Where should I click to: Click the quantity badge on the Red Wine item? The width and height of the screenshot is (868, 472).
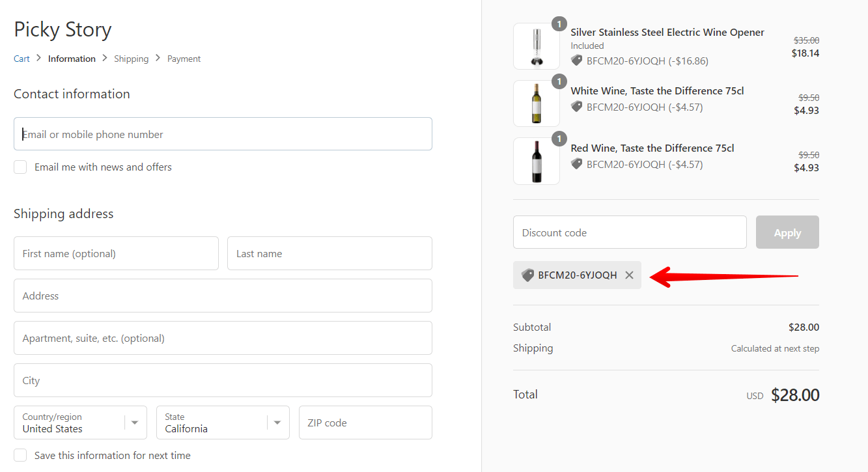[x=559, y=139]
